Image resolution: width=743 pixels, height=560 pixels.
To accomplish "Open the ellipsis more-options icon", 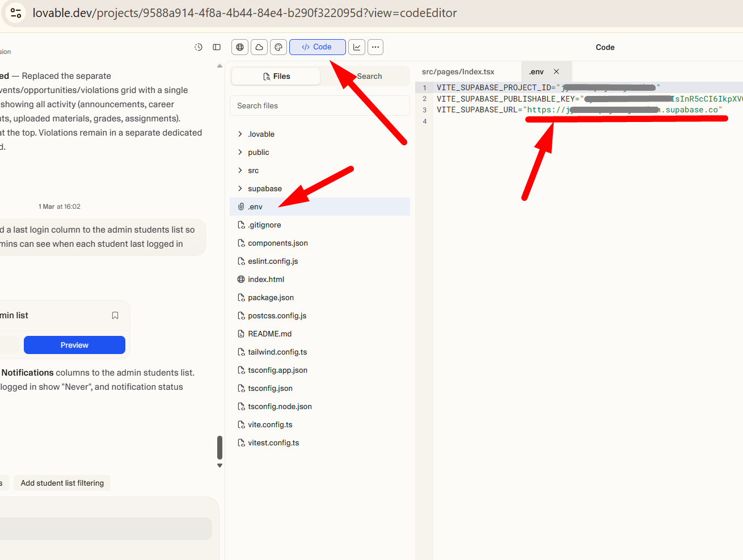I will click(375, 47).
